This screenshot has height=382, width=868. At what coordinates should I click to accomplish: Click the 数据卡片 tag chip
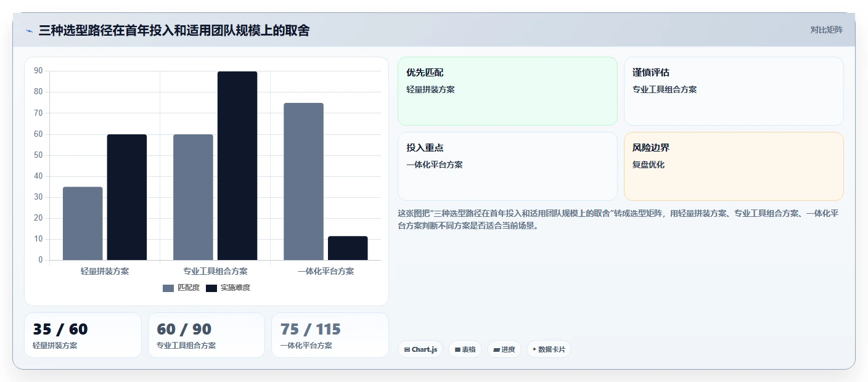(x=549, y=349)
